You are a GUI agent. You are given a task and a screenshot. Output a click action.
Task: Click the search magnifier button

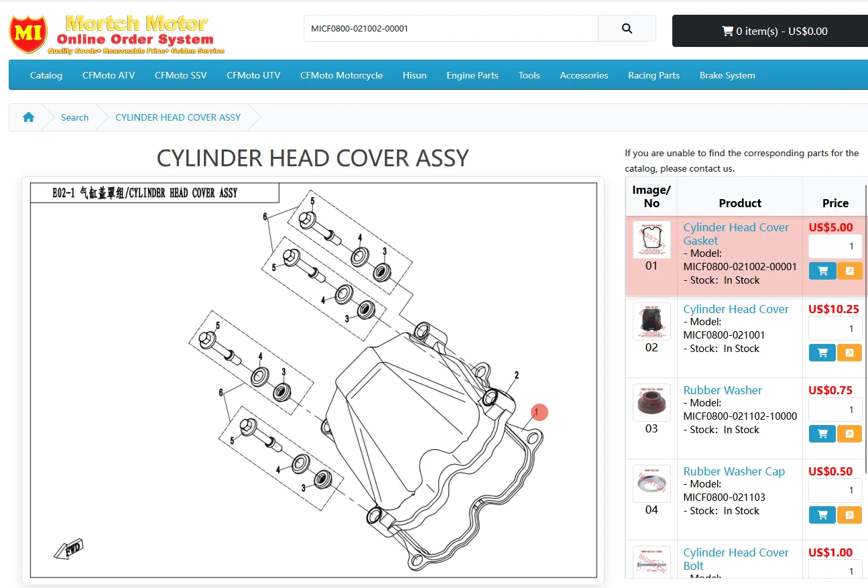point(627,29)
